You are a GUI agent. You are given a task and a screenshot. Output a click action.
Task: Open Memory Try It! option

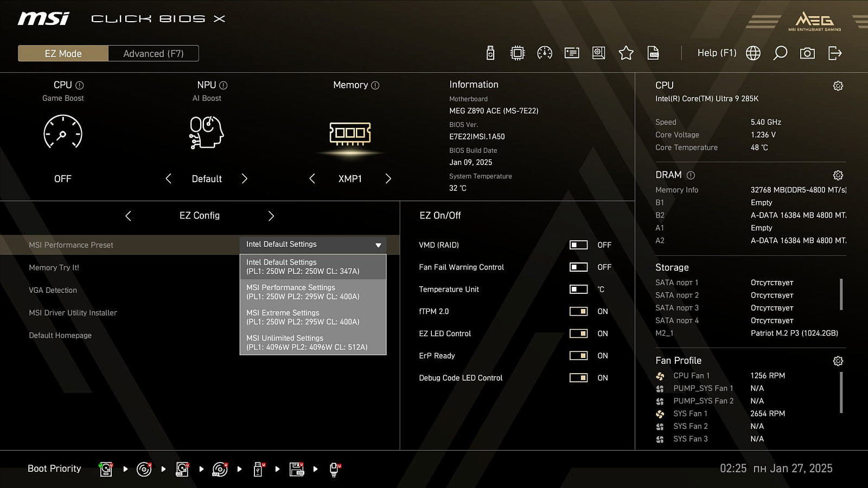[54, 268]
